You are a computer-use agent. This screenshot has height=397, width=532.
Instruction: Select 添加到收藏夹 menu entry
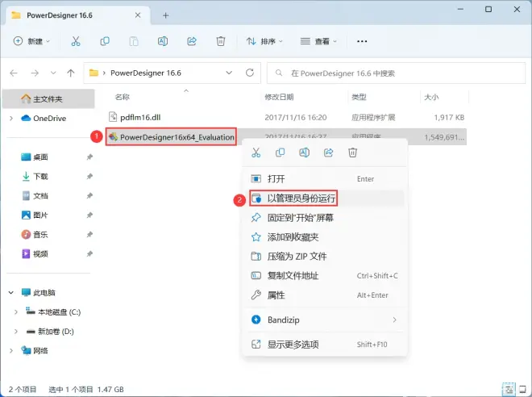[326, 237]
